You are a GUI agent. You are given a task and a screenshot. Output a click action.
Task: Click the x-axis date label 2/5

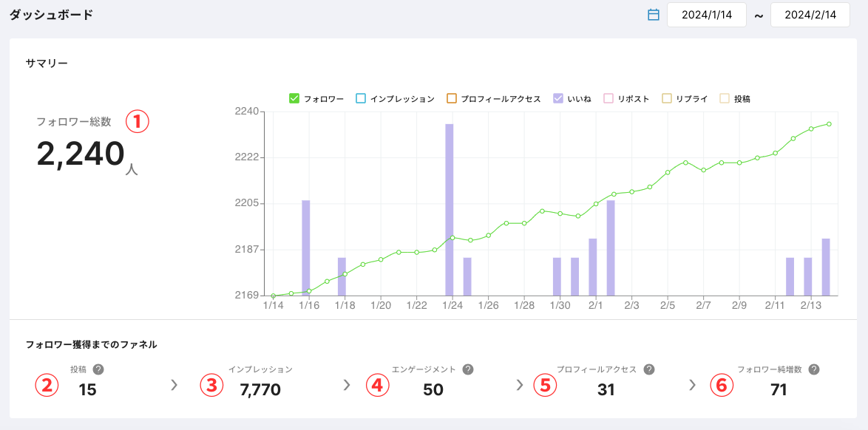[x=667, y=306]
